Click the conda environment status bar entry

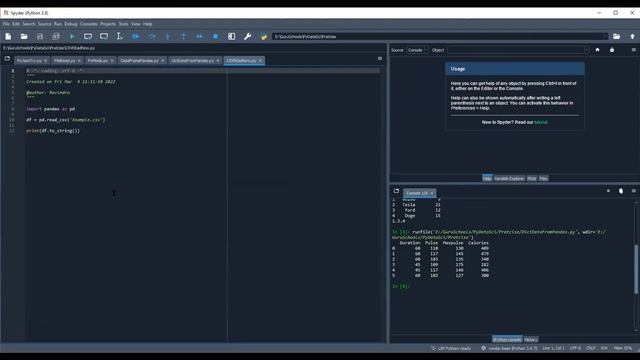(509, 348)
